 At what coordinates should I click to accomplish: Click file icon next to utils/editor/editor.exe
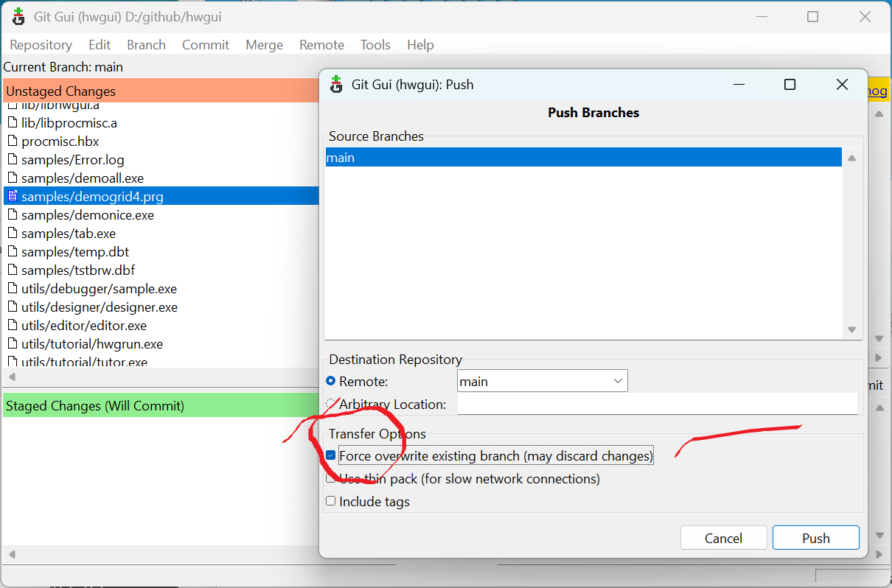click(x=13, y=325)
